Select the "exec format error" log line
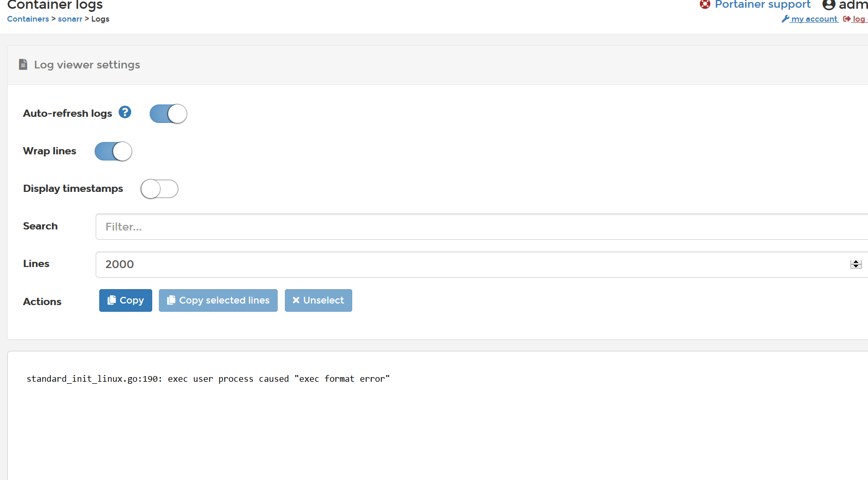868x480 pixels. pyautogui.click(x=208, y=379)
